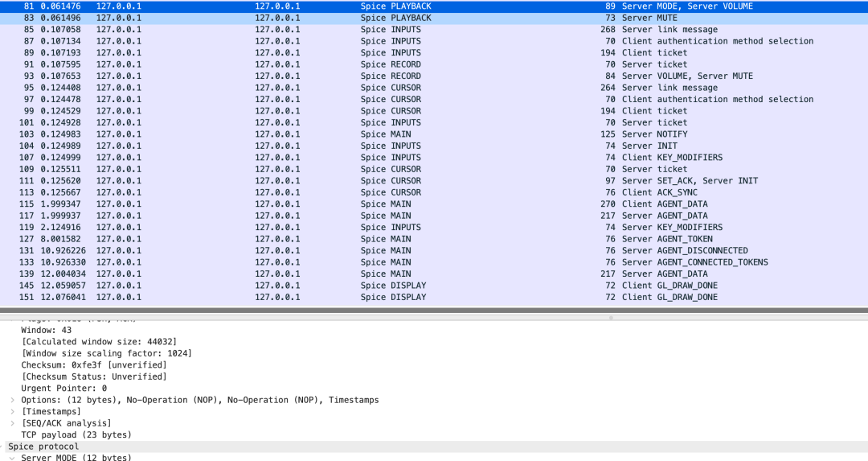Select the Urgent Pointer: 0 field

[x=64, y=389]
